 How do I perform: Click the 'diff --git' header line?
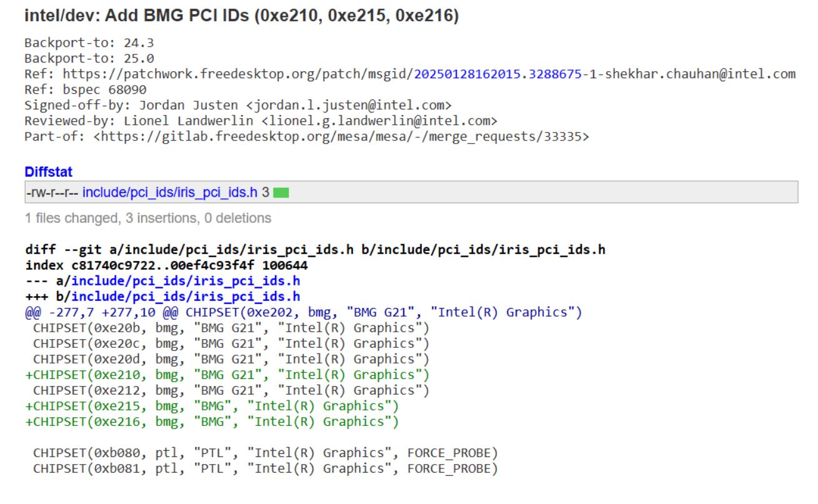(x=315, y=250)
